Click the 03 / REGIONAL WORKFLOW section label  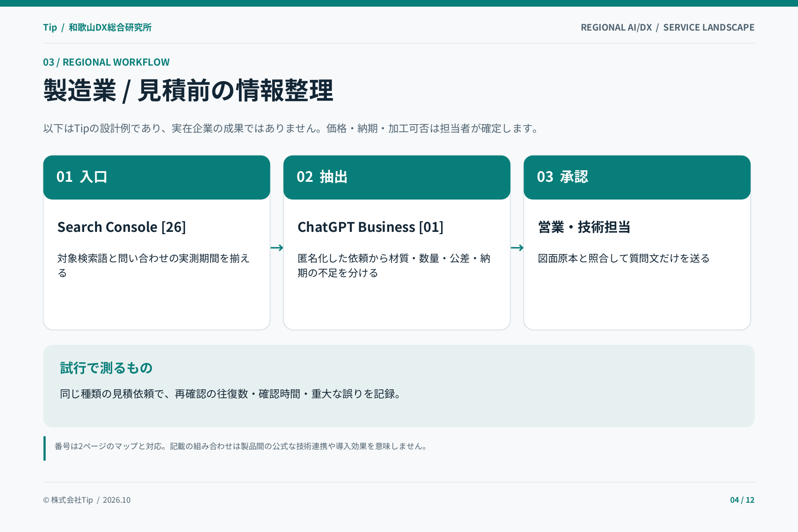tap(106, 62)
